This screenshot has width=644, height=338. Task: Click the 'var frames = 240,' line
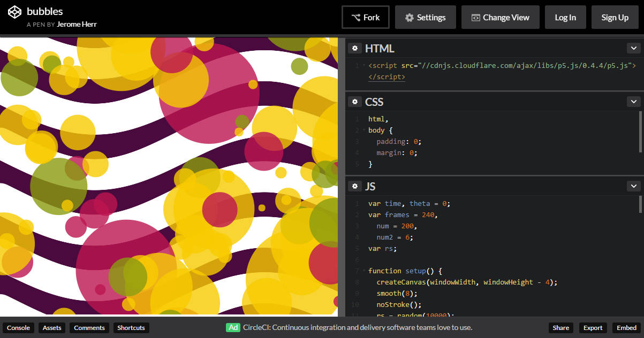[x=403, y=215]
